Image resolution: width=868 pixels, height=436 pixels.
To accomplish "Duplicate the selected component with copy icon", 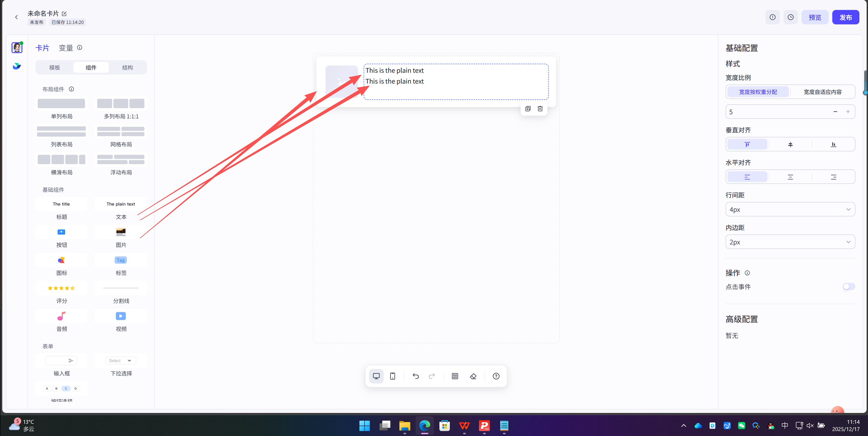I will pos(528,109).
